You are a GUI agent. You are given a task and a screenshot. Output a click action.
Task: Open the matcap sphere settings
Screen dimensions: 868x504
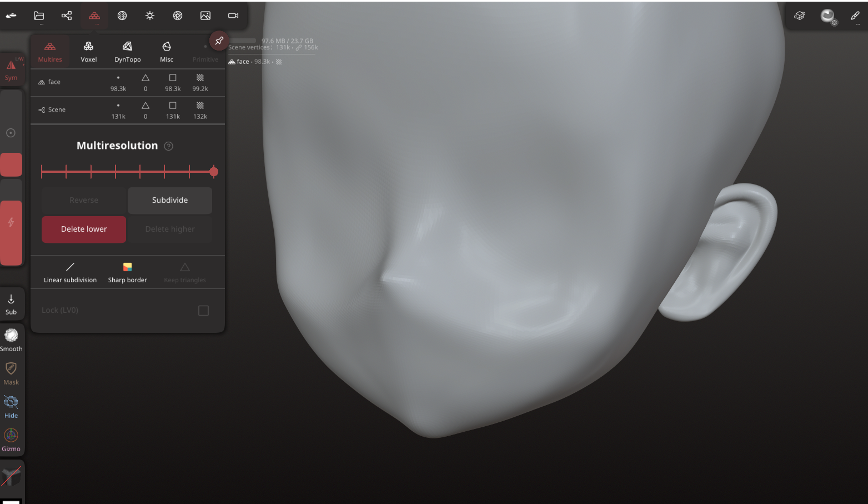pos(828,16)
